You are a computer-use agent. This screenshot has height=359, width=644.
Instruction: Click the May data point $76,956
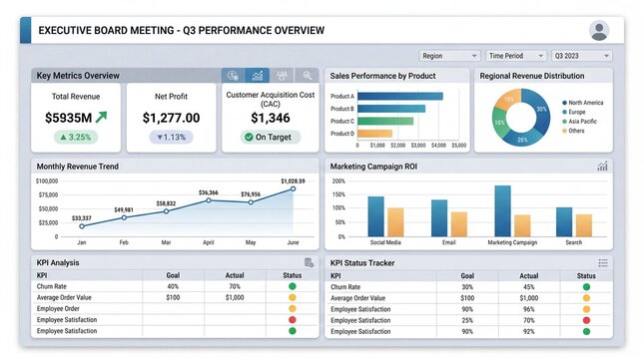click(251, 202)
